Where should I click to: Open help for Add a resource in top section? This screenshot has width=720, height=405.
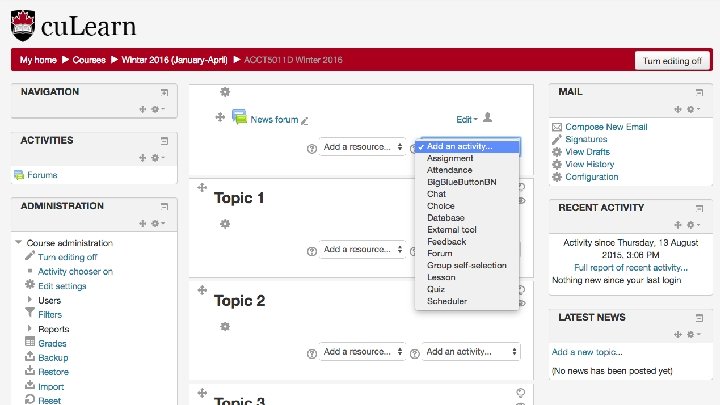pos(312,149)
